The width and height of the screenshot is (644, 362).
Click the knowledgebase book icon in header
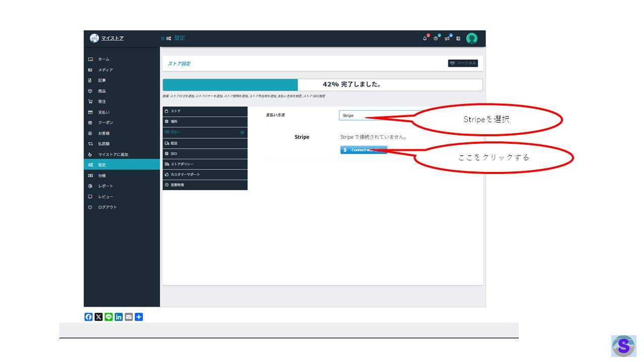coord(458,38)
